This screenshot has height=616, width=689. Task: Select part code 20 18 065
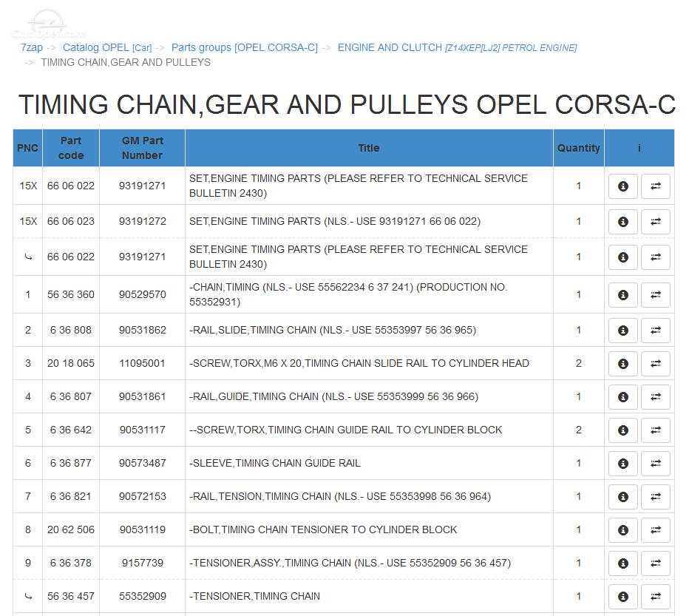(71, 363)
